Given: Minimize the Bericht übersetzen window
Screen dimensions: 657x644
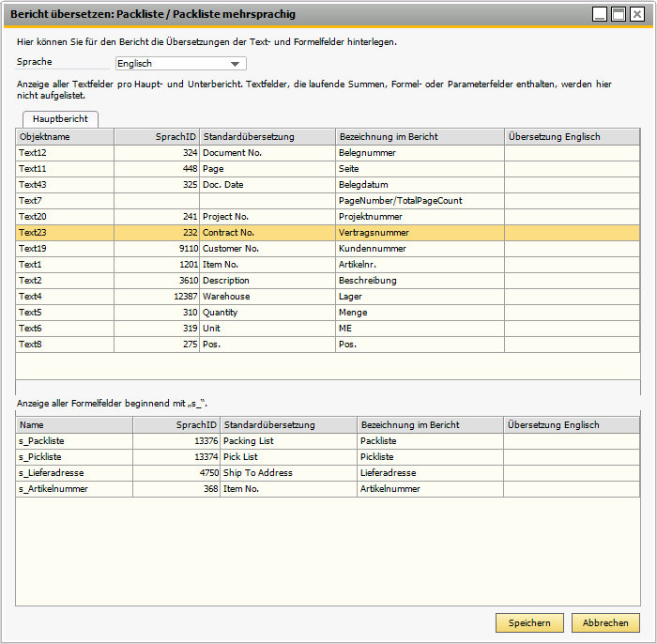Looking at the screenshot, I should (x=600, y=14).
